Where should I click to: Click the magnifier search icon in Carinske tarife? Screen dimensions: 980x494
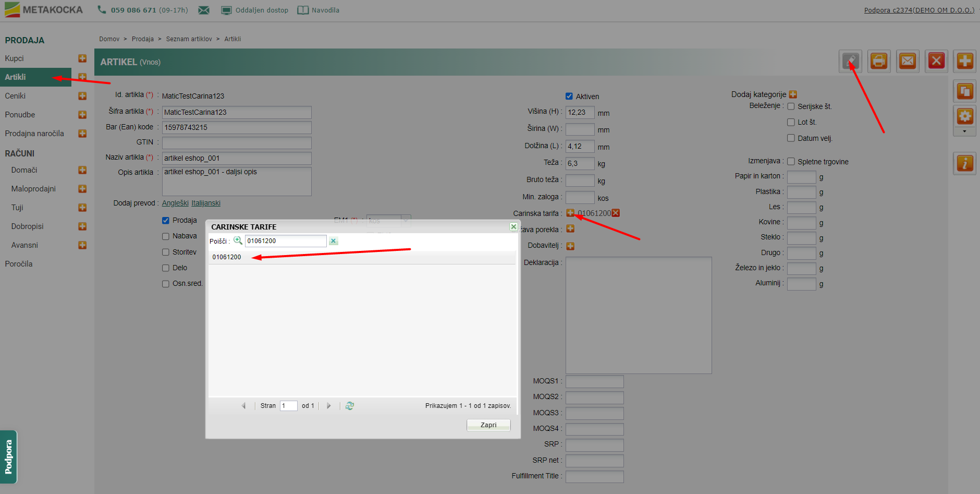pos(238,240)
